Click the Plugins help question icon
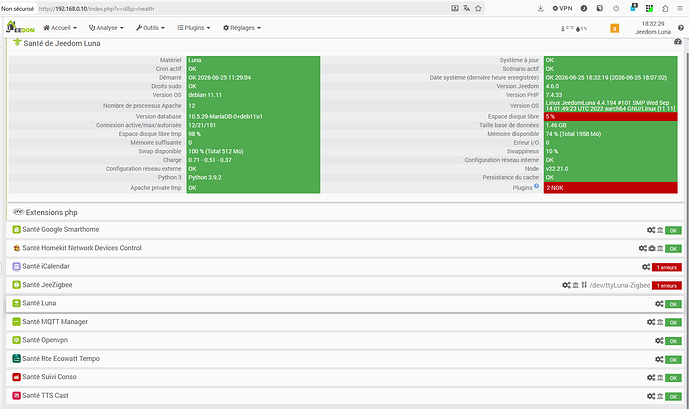690x409 pixels. coord(536,186)
